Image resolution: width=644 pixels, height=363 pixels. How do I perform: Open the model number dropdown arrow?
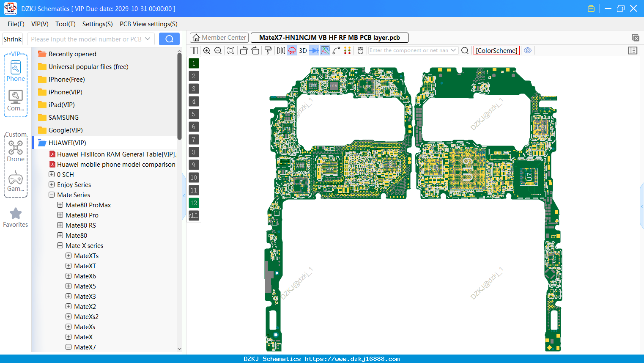tap(148, 39)
